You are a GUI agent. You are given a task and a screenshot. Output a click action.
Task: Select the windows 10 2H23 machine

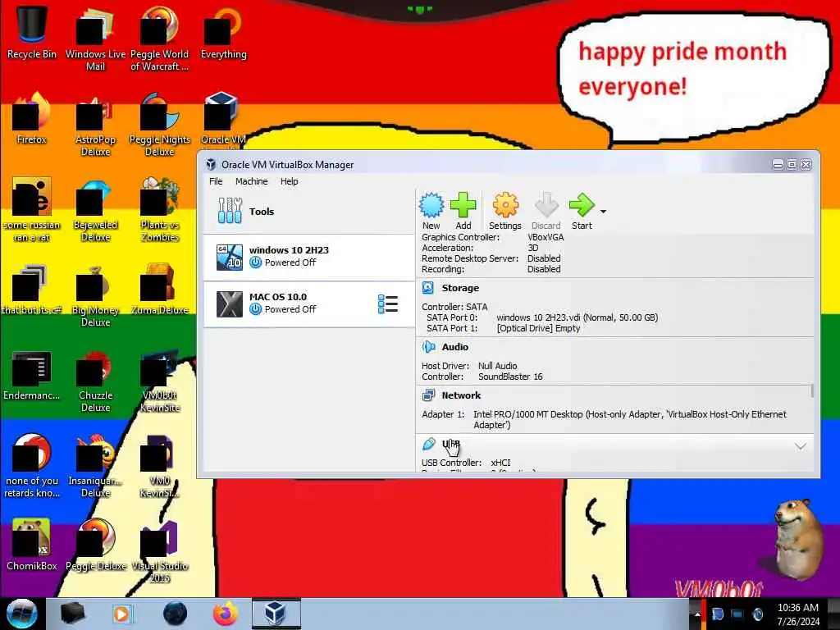309,257
